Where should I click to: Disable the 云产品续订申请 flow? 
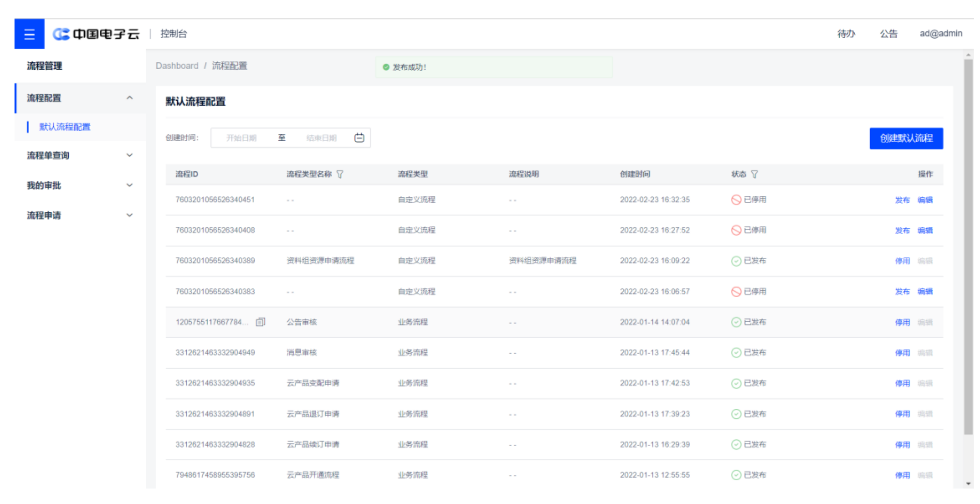(902, 445)
